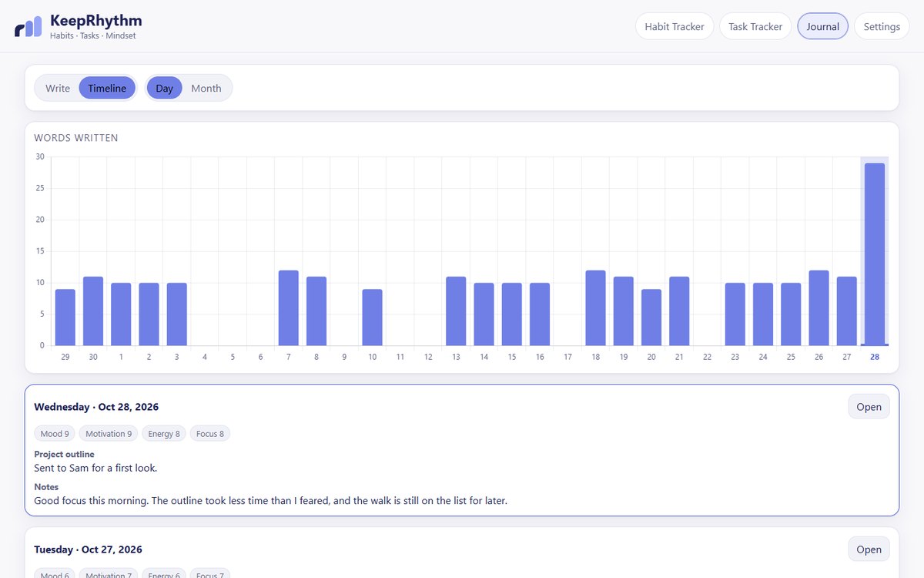Image resolution: width=924 pixels, height=578 pixels.
Task: Select the Journal tab
Action: pos(822,26)
